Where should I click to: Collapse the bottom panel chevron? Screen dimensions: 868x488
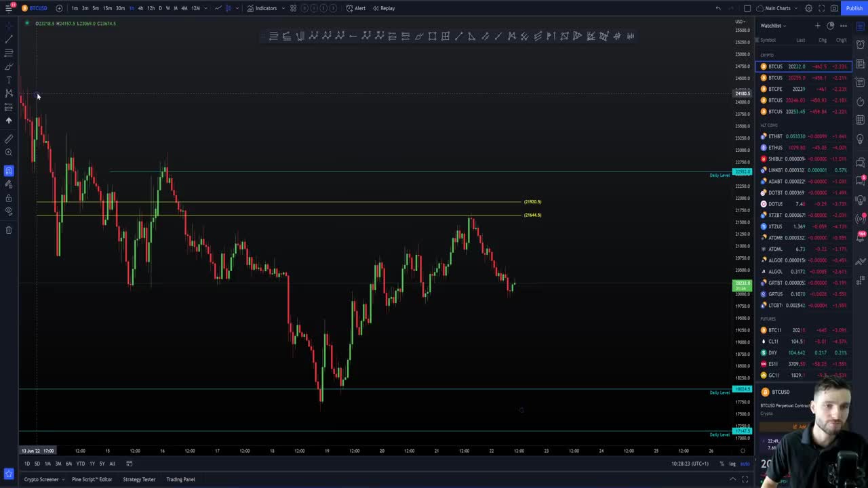pos(732,479)
